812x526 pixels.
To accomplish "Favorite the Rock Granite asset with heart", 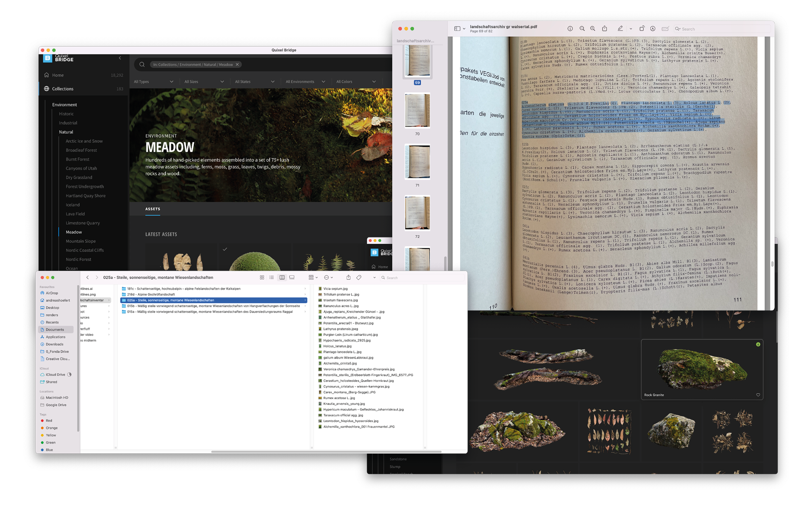I will click(x=758, y=395).
